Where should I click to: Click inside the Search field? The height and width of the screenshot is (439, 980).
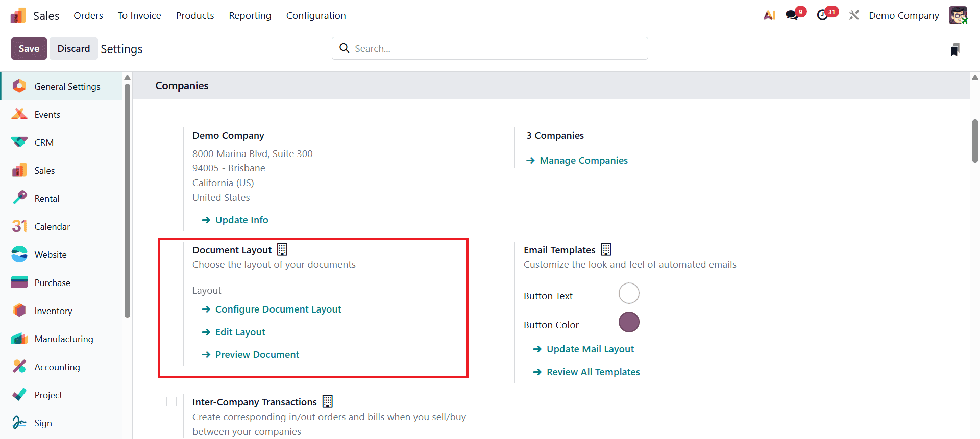(490, 48)
